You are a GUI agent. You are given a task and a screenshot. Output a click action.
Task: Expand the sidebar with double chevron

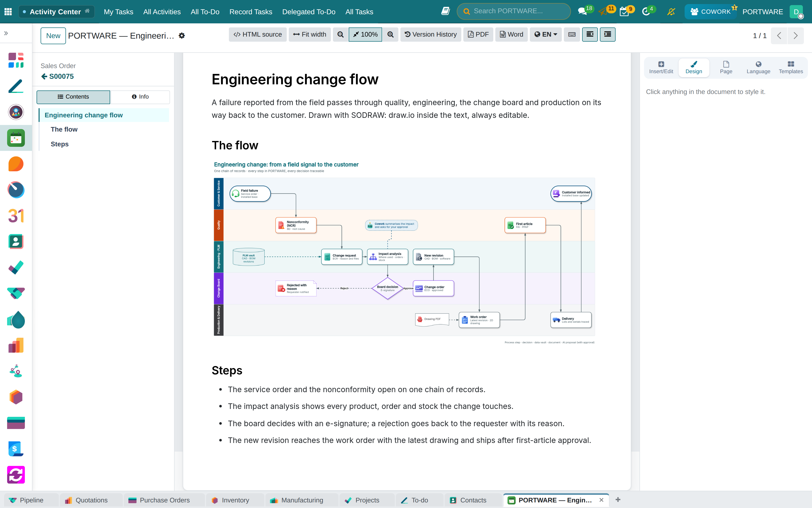pos(6,33)
